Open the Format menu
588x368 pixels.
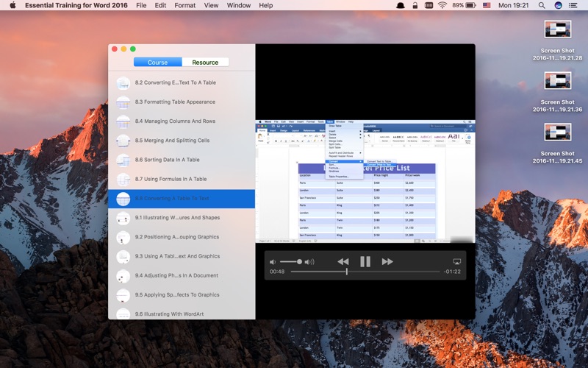(x=185, y=5)
